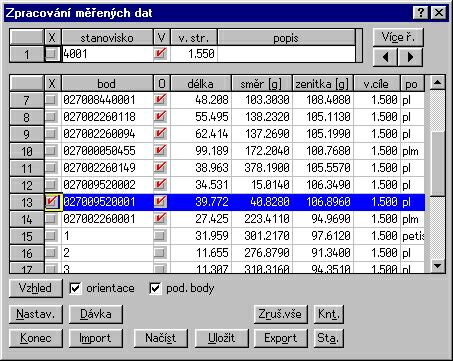This screenshot has height=361, width=453.
Task: Click the vertical scrollbar thumb in points table
Action: tap(437, 163)
